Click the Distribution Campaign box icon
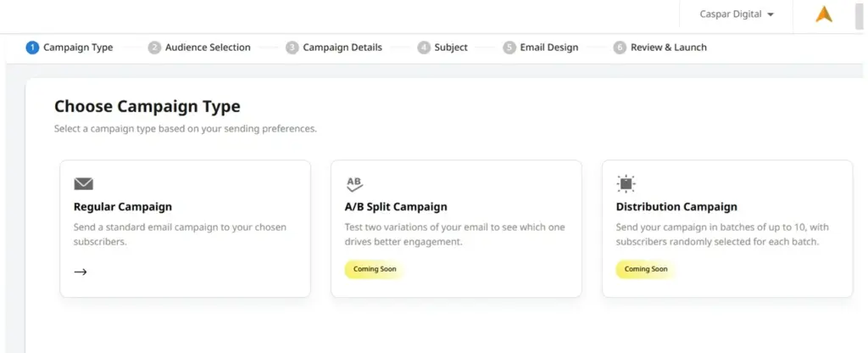 pyautogui.click(x=626, y=184)
